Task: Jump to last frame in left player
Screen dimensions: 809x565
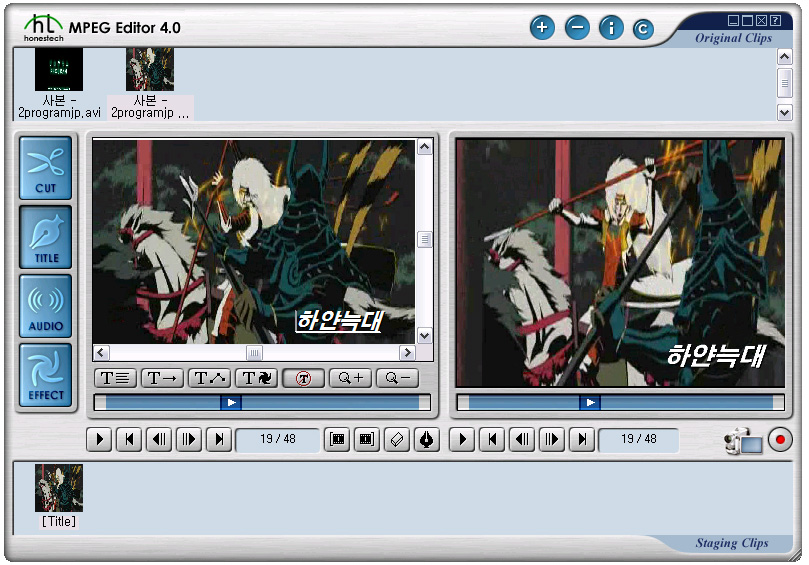Action: pos(219,440)
